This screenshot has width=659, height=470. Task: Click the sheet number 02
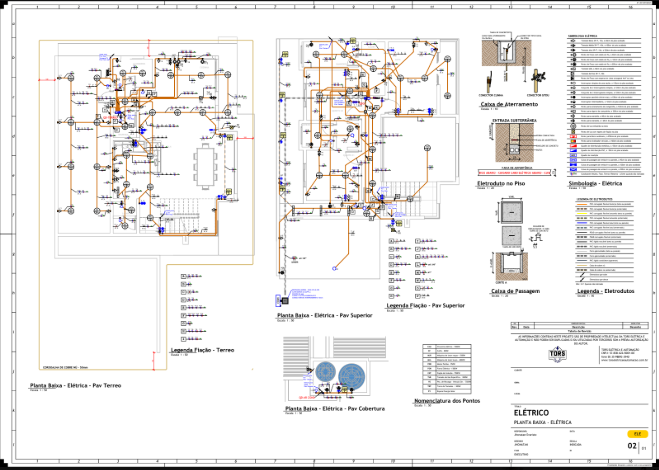coord(632,446)
